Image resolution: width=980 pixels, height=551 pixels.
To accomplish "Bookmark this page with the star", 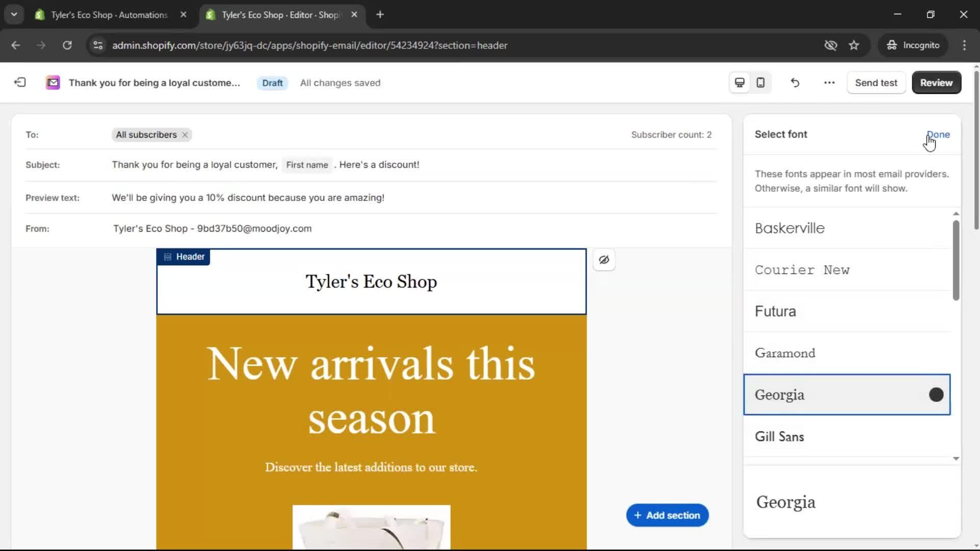I will point(854,45).
